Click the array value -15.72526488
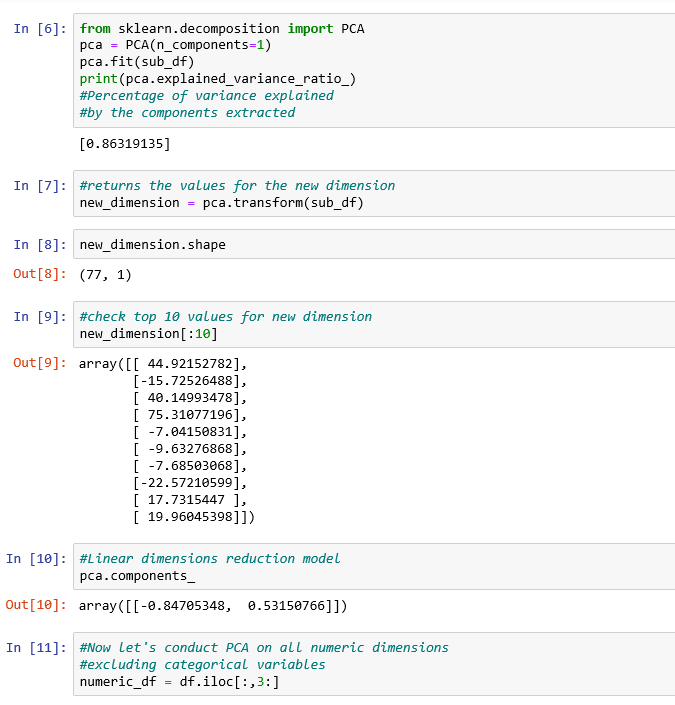The image size is (675, 705). click(x=187, y=381)
